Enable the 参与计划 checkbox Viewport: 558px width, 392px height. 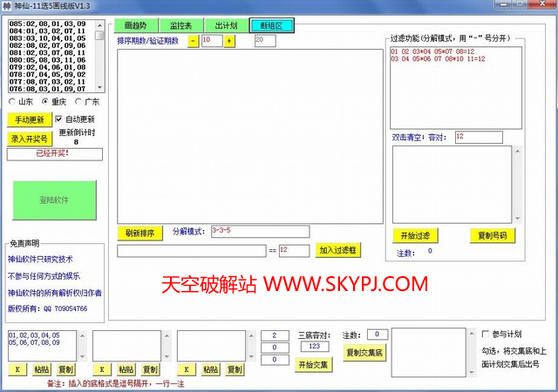[x=486, y=334]
